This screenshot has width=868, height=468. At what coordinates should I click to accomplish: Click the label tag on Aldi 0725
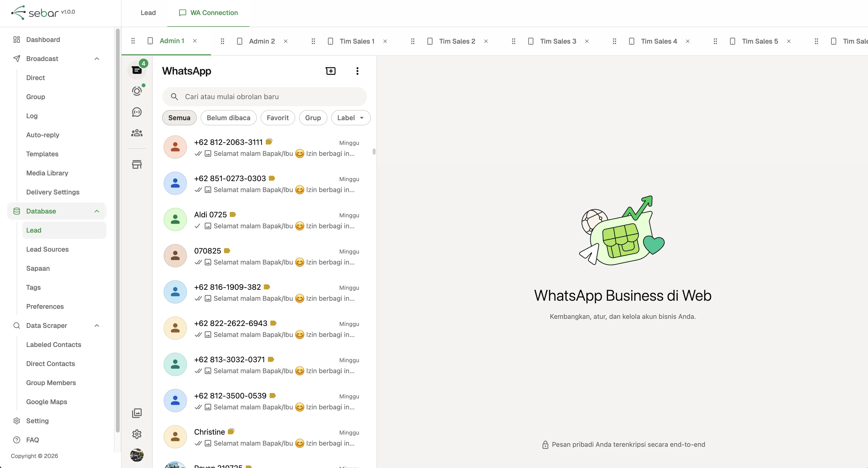[x=233, y=214]
